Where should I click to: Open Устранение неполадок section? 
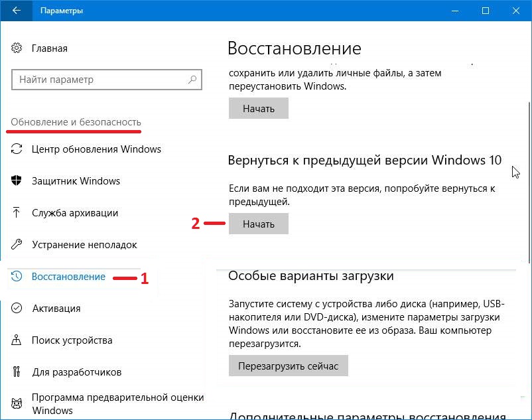click(x=84, y=245)
